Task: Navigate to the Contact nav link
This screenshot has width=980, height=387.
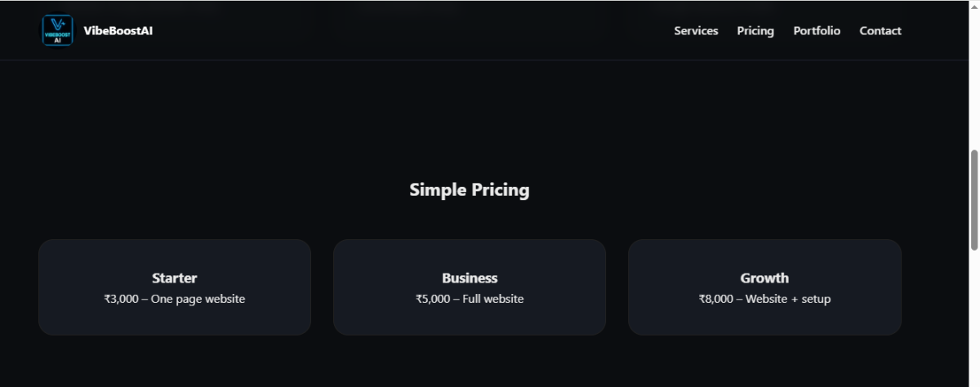Action: [880, 31]
